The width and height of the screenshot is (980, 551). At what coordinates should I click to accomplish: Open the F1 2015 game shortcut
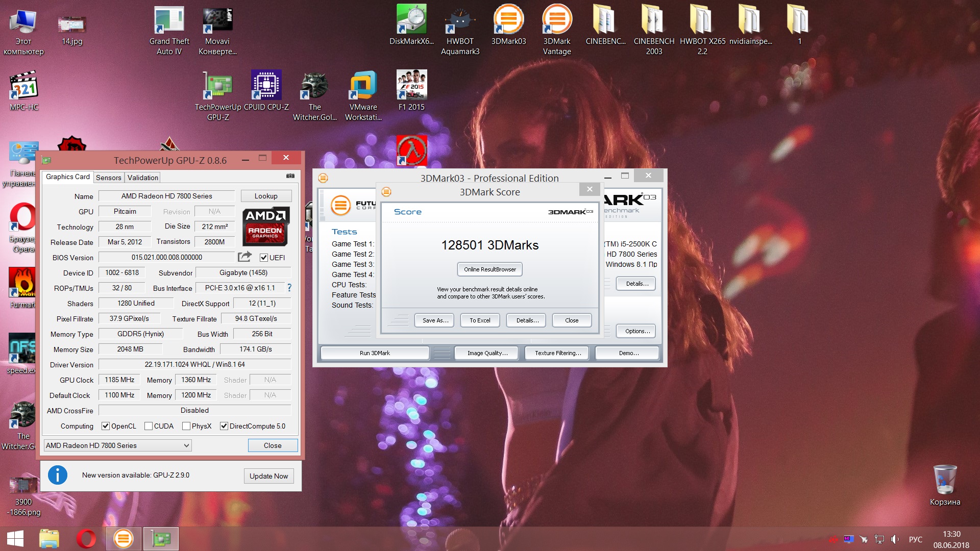click(x=411, y=91)
